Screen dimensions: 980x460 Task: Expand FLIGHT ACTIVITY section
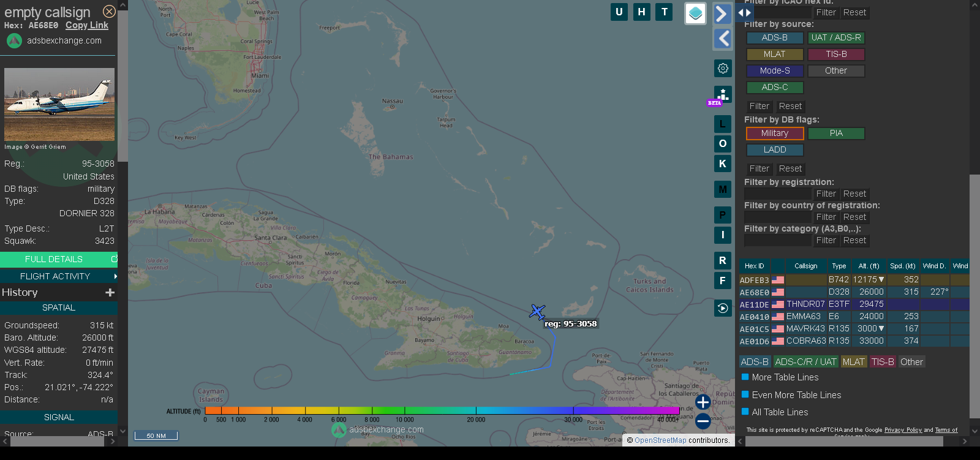point(59,276)
